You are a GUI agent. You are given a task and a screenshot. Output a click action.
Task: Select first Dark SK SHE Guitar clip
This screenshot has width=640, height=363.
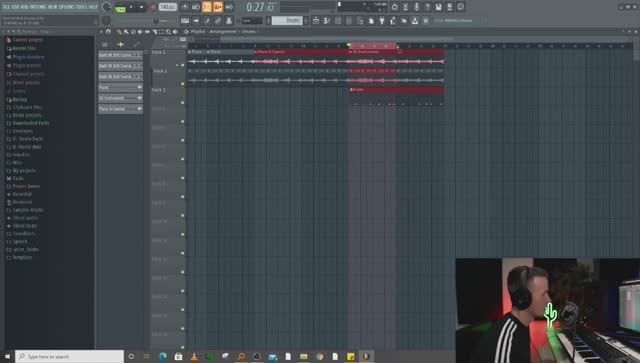120,55
